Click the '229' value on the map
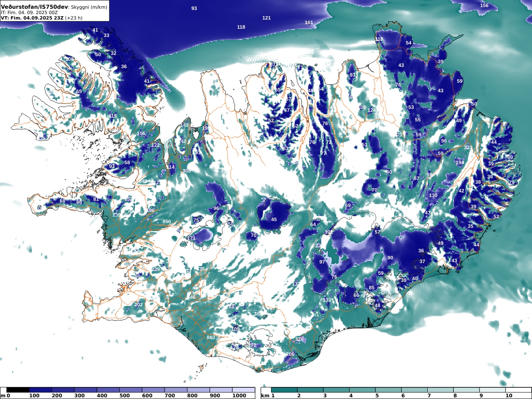Screen dimensions: 532x399 [155, 270]
